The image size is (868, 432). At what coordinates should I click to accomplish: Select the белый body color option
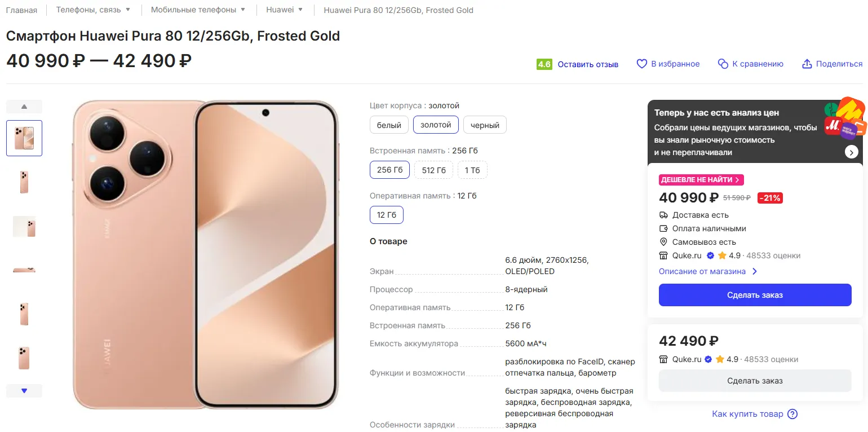tap(389, 125)
